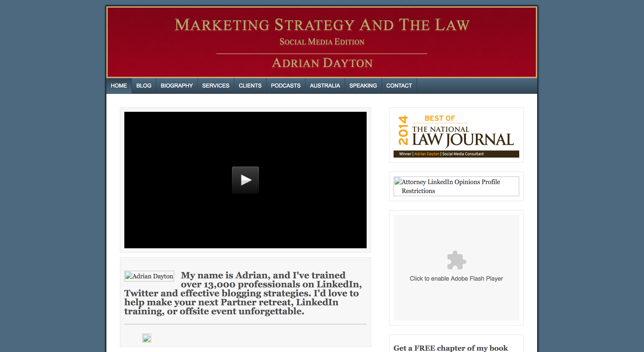This screenshot has height=352, width=644.
Task: Click the 'Get a FREE chapter' heading
Action: [x=451, y=348]
